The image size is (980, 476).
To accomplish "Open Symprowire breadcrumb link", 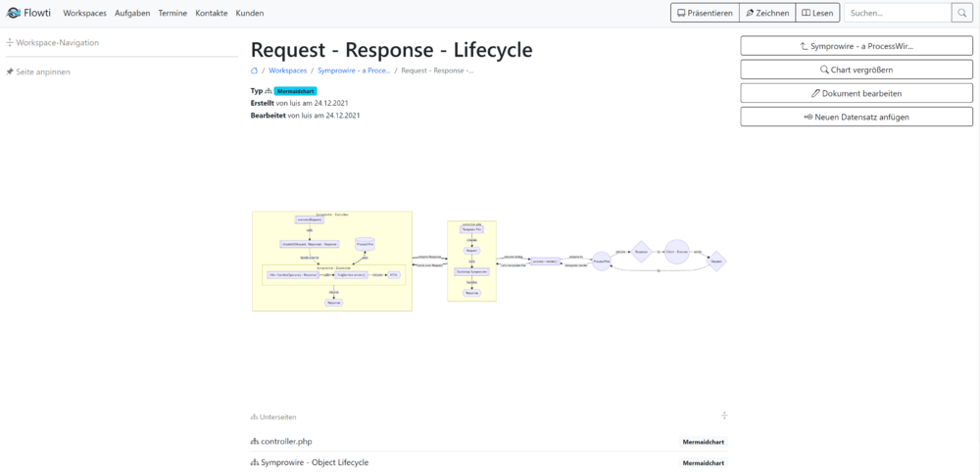I will (354, 71).
